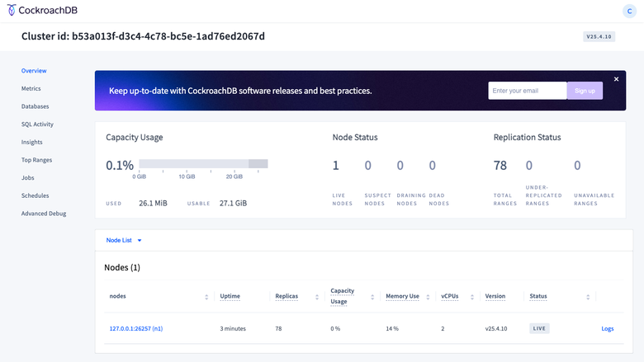The height and width of the screenshot is (362, 644).
Task: Click the Sign up button
Action: (x=585, y=91)
